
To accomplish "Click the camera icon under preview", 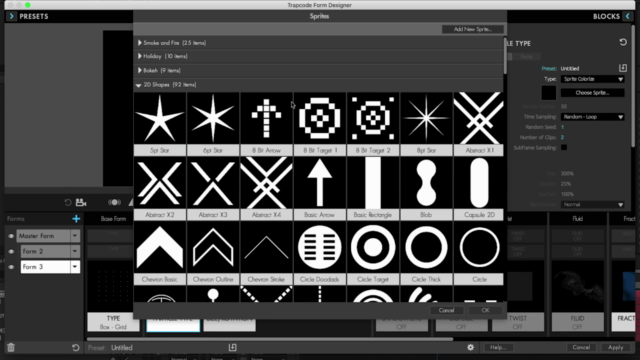I will [x=81, y=202].
